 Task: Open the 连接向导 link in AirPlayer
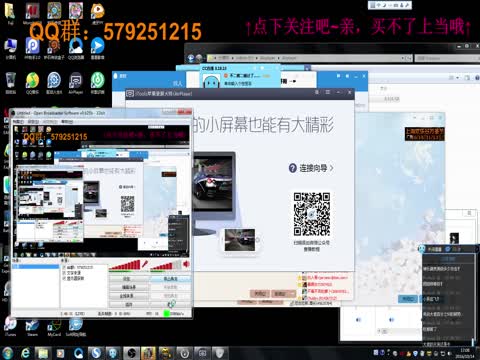(x=311, y=168)
